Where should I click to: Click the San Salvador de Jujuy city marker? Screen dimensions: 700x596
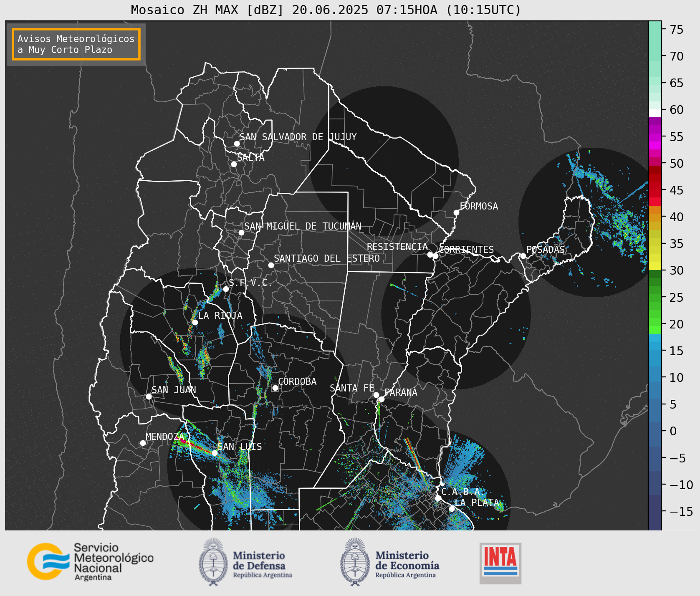(237, 144)
